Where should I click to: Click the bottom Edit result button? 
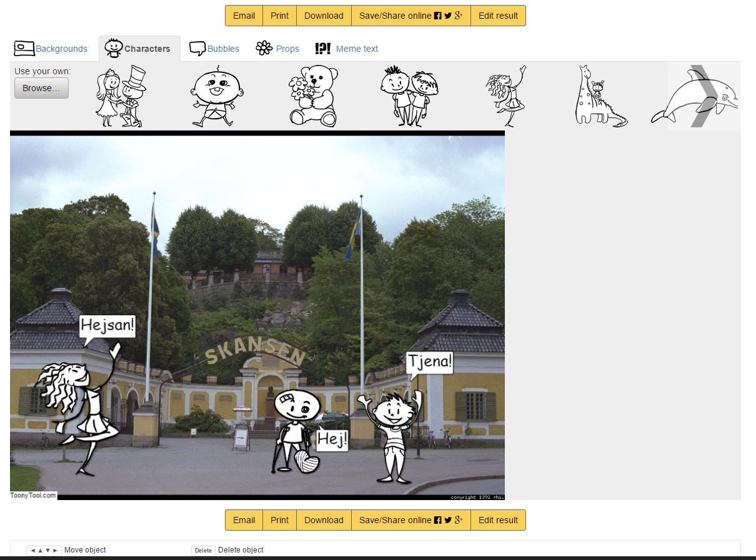tap(498, 520)
